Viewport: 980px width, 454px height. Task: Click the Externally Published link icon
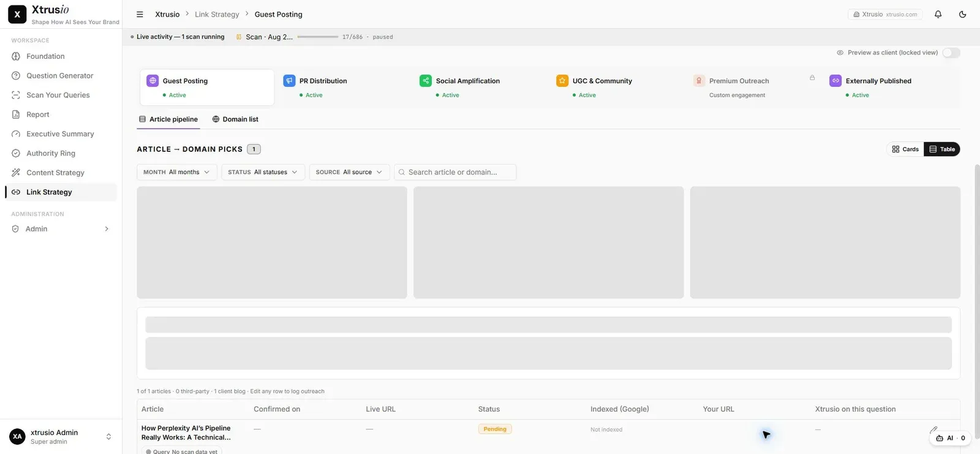tap(835, 80)
